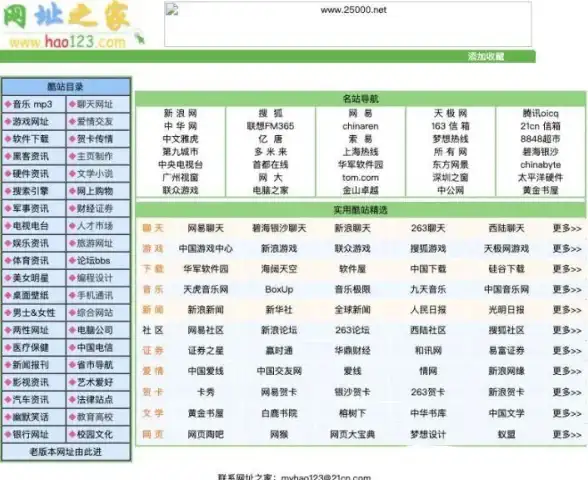Image resolution: width=588 pixels, height=480 pixels.
Task: Visit 天极网 link
Action: pyautogui.click(x=450, y=113)
